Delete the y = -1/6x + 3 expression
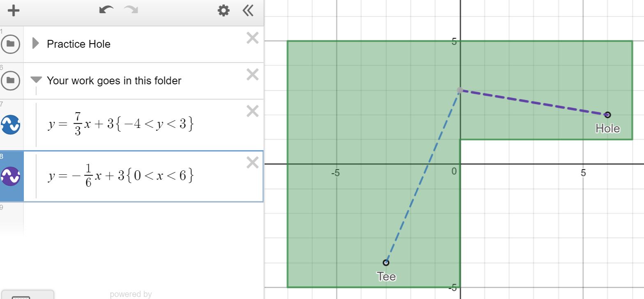 252,163
